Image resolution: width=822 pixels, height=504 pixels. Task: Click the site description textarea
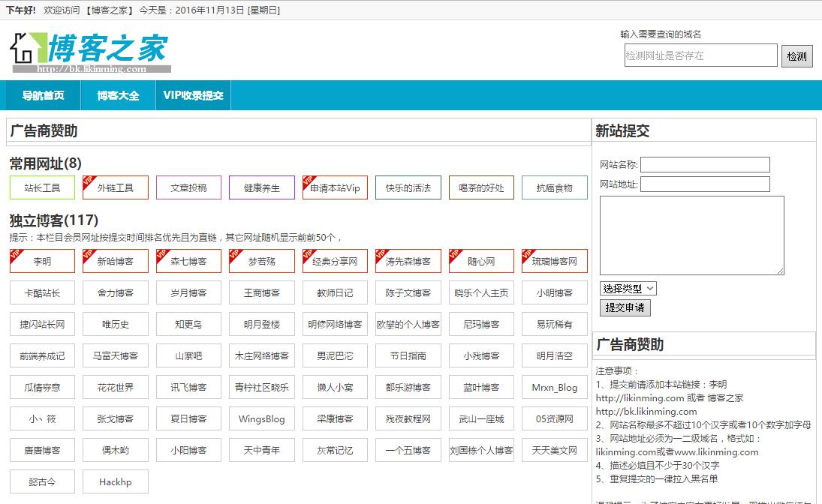click(x=691, y=235)
